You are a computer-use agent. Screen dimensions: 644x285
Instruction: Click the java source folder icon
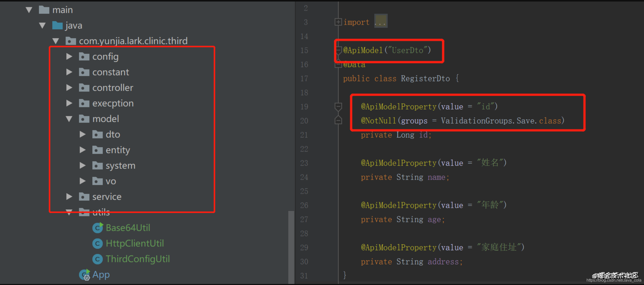(57, 25)
